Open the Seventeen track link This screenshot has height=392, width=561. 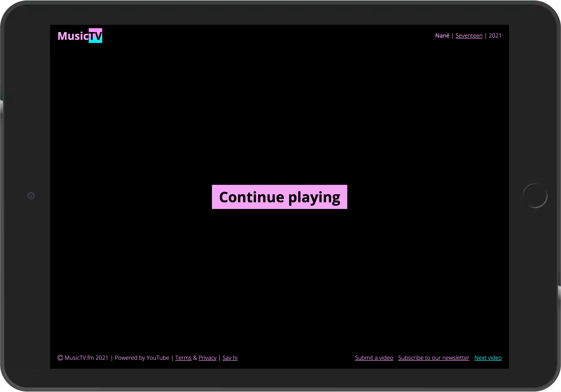pos(469,36)
